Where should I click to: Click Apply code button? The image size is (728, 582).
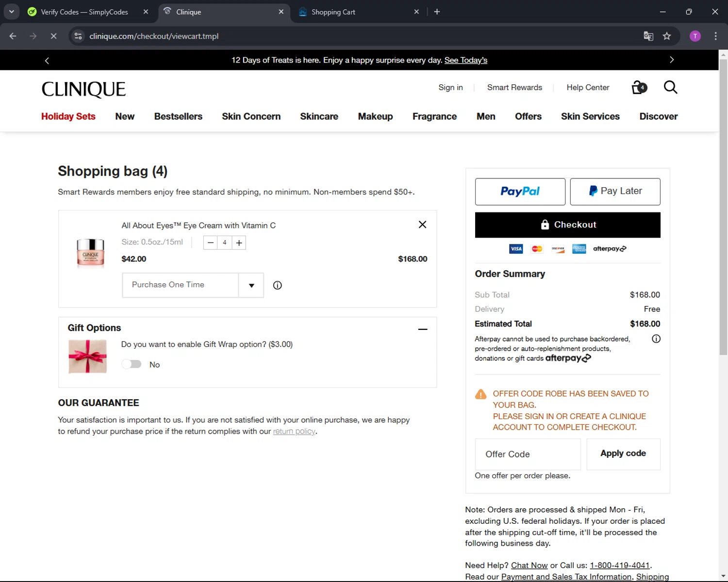point(623,454)
